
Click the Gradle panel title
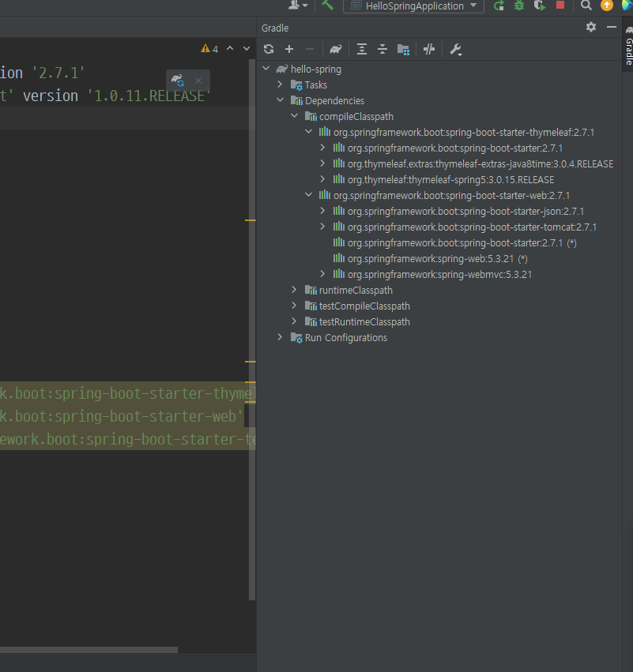pyautogui.click(x=275, y=28)
